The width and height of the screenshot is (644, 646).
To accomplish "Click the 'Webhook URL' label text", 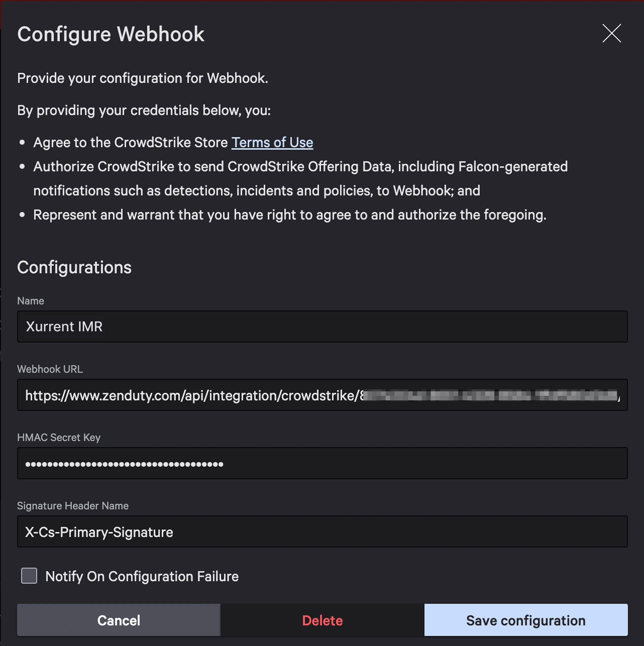I will 50,369.
